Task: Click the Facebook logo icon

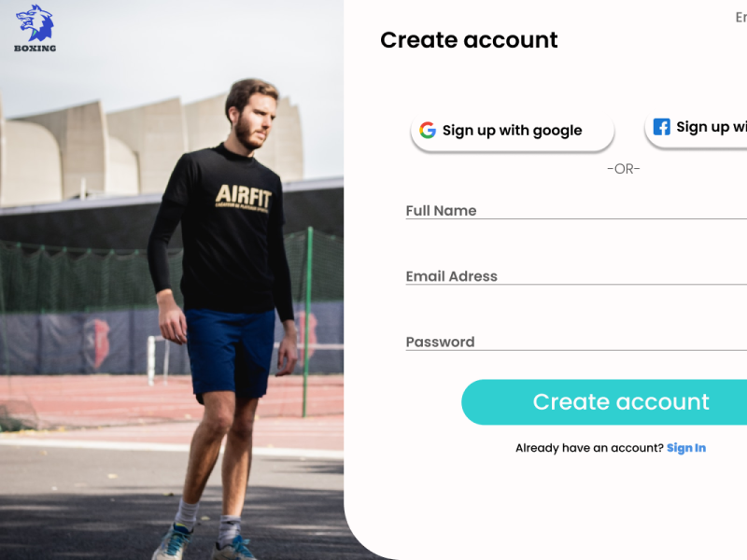Action: tap(661, 127)
